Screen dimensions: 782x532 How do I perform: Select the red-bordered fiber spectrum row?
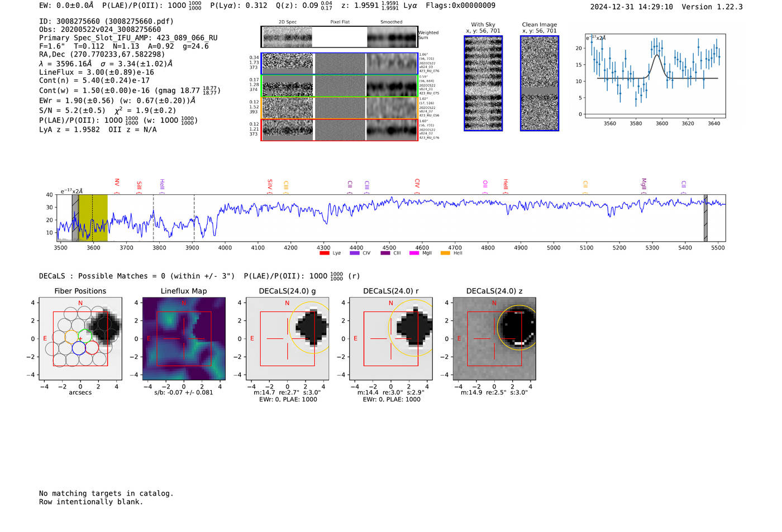(339, 130)
